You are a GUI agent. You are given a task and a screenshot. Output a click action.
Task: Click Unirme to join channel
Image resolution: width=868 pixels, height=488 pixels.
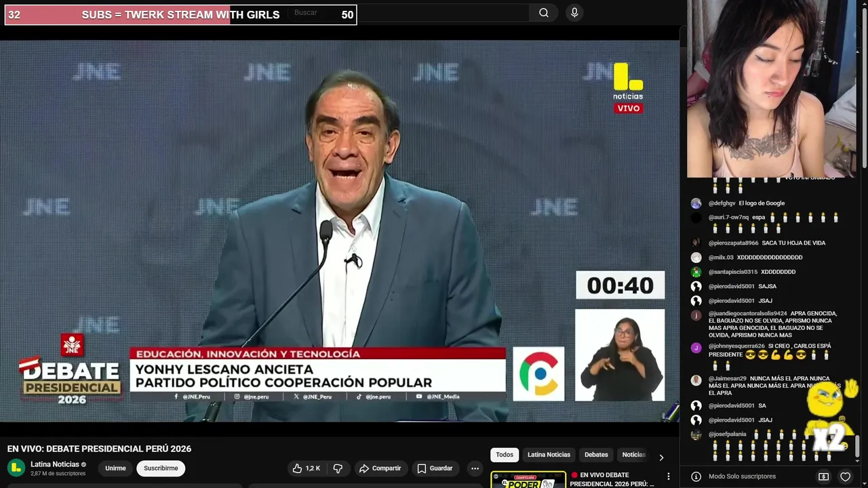pyautogui.click(x=115, y=468)
